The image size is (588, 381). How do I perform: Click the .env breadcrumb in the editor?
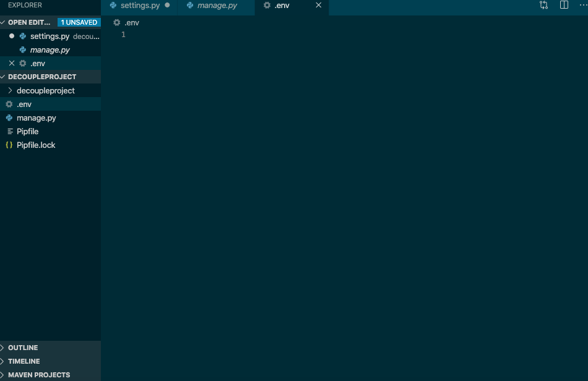tap(132, 23)
